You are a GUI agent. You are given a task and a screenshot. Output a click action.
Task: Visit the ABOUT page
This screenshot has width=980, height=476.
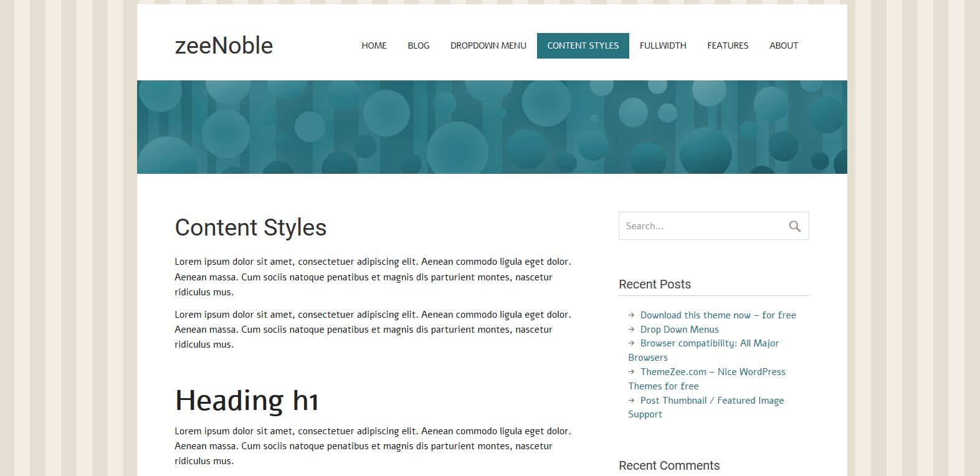[783, 45]
